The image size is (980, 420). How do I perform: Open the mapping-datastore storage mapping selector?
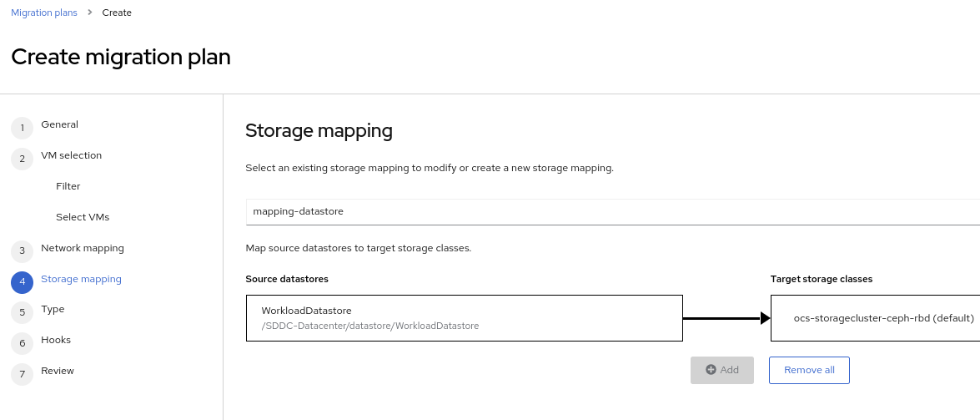[612, 211]
